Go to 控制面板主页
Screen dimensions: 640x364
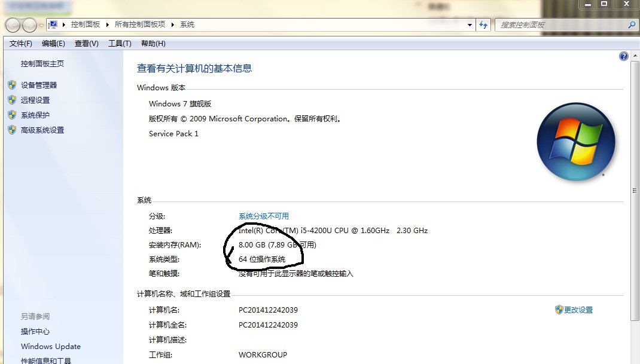[42, 64]
